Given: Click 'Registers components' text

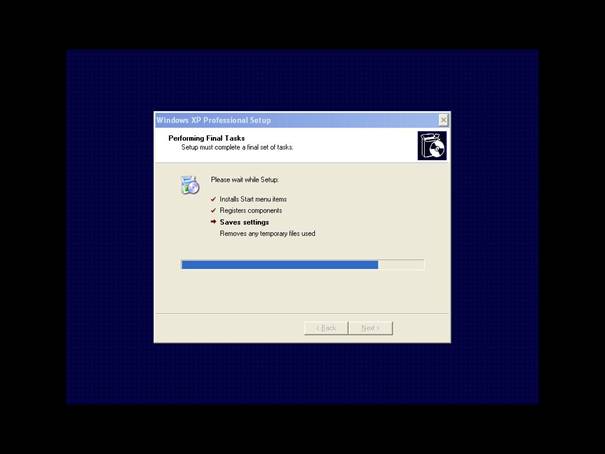Looking at the screenshot, I should pos(251,211).
